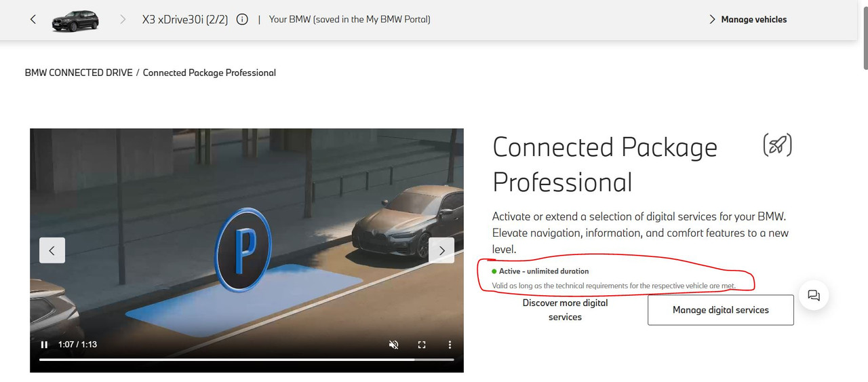Show next slide in media carousel
Viewport: 868px width, 382px height.
pyautogui.click(x=441, y=250)
